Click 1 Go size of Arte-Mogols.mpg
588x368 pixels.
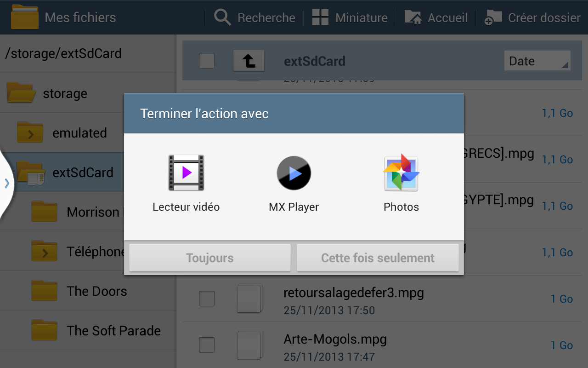[x=562, y=345]
